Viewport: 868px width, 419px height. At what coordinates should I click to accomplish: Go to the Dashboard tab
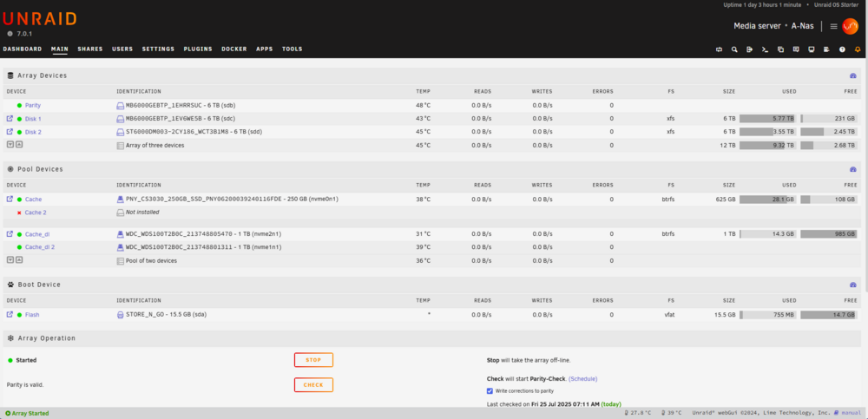click(x=23, y=49)
